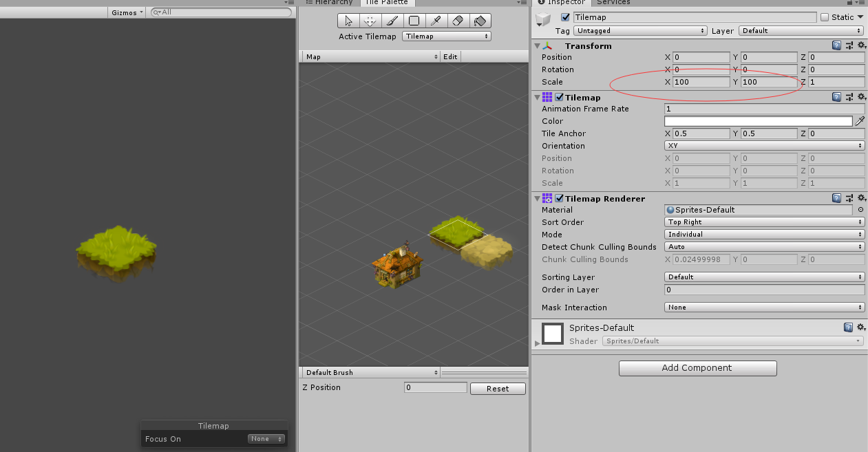The width and height of the screenshot is (868, 452).
Task: Click the Add Component button
Action: tap(697, 368)
